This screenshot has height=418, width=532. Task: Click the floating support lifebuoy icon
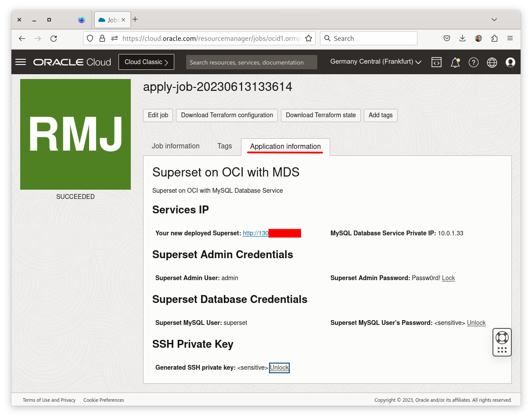pos(502,337)
